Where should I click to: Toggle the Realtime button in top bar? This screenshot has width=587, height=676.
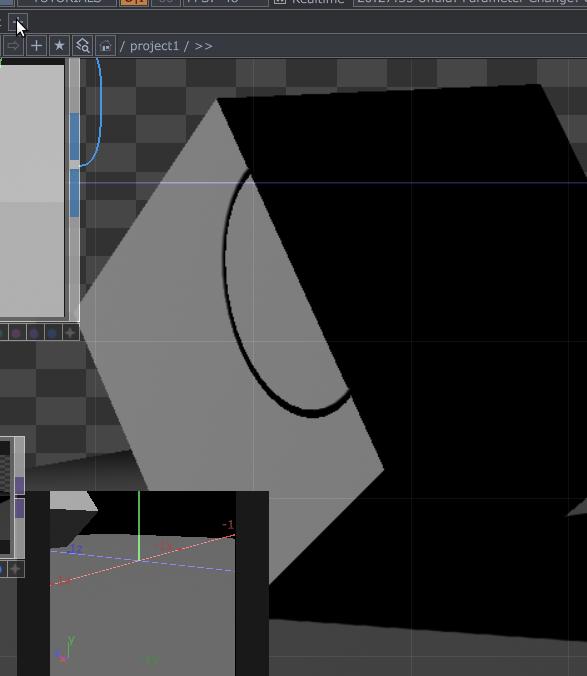point(309,2)
